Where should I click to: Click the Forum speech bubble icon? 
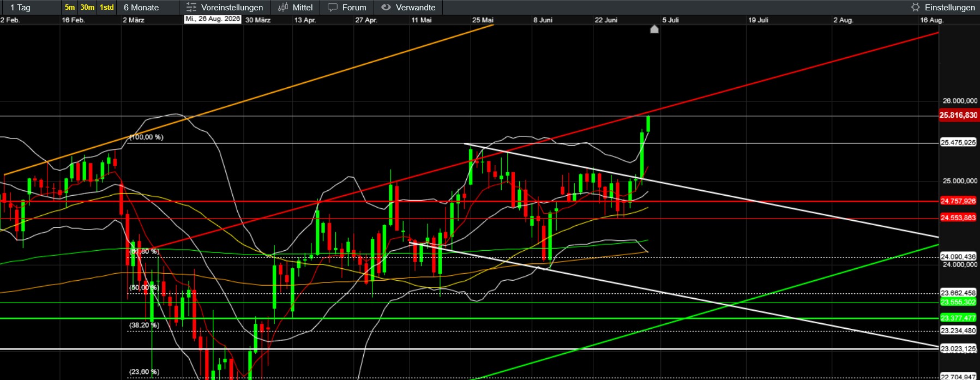tap(333, 8)
